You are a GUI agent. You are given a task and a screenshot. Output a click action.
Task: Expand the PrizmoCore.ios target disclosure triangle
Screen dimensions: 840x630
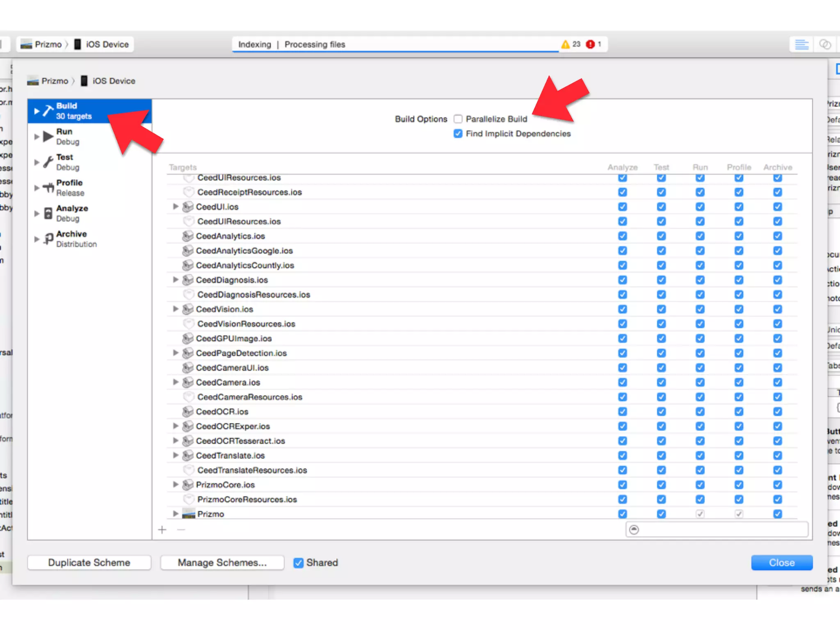tap(176, 484)
